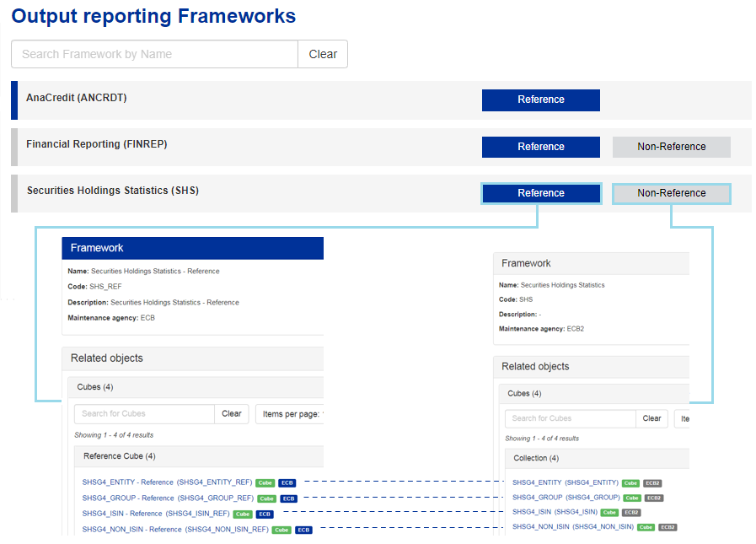Clear the left cubes search
The image size is (756, 544).
point(232,414)
